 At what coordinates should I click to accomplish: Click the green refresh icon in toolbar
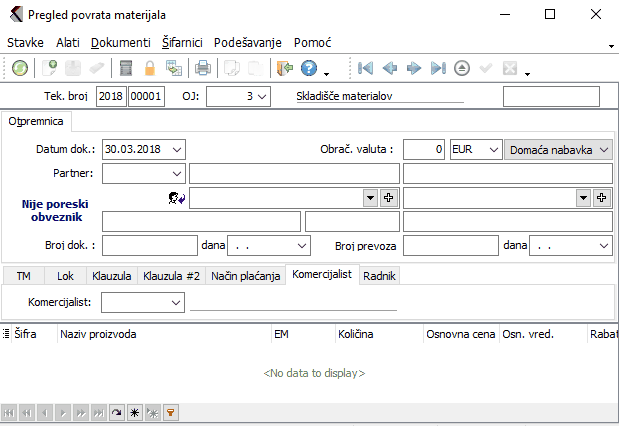tap(19, 68)
